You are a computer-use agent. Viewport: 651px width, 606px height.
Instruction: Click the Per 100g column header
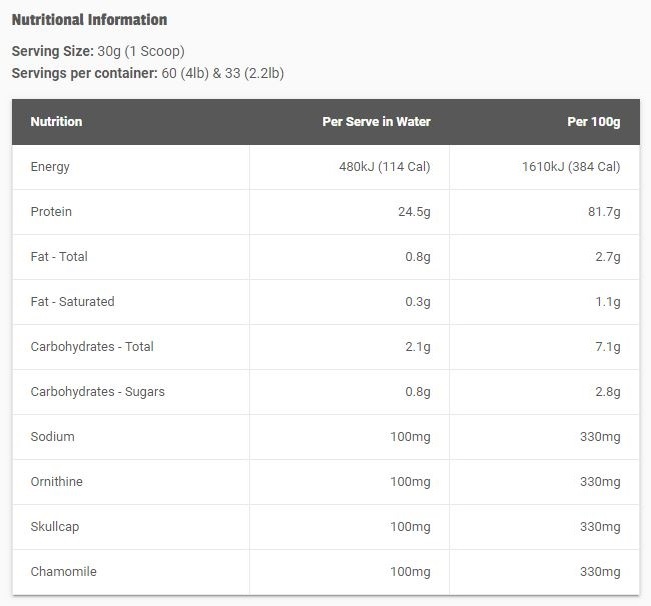pos(594,122)
